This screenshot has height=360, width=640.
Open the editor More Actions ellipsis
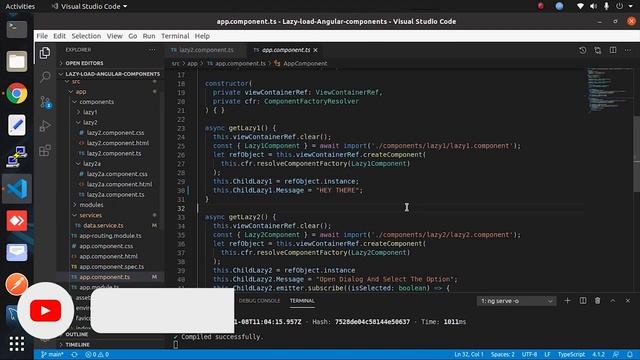tap(628, 50)
